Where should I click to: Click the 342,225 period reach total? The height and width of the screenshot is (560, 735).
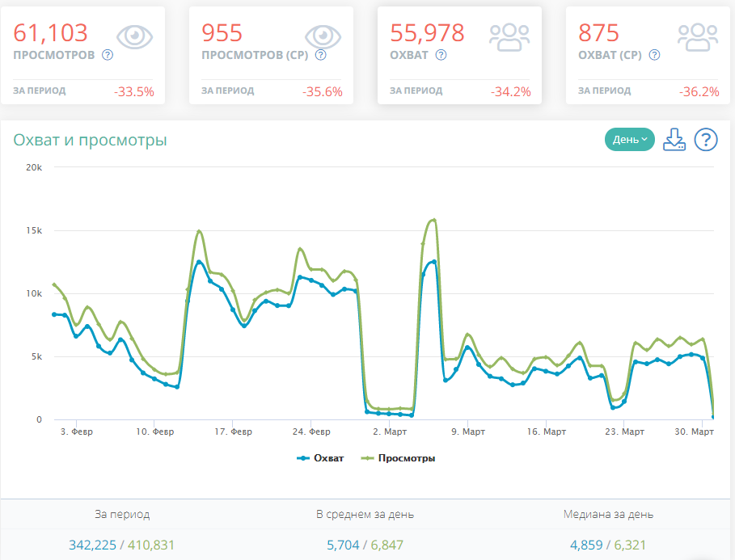click(x=92, y=545)
